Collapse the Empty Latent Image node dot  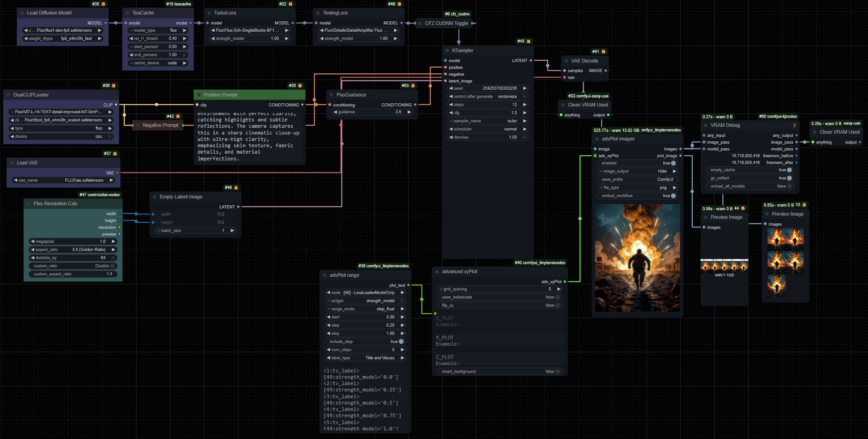pos(154,197)
